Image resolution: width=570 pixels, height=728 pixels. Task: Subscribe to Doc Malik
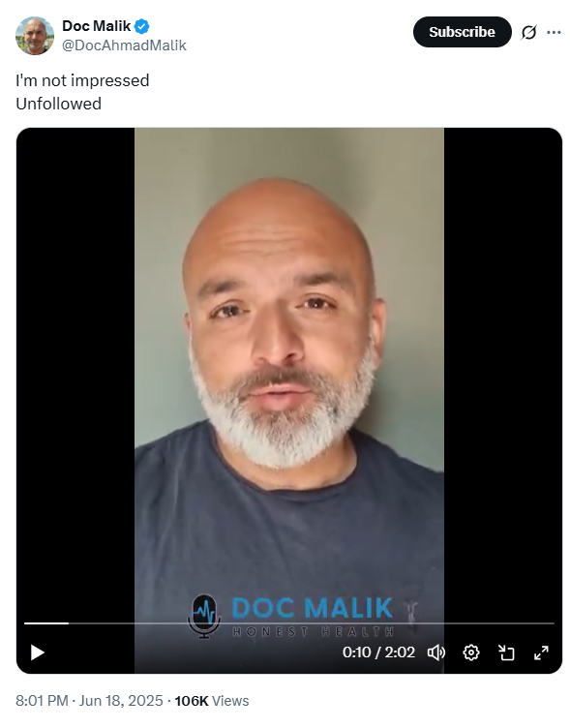462,32
